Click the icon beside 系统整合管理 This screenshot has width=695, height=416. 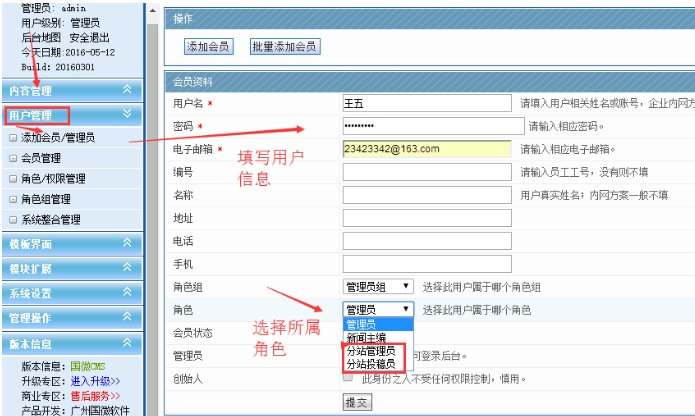tap(13, 220)
